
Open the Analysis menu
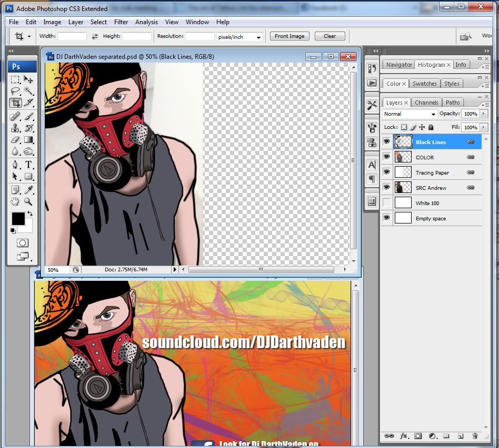[x=146, y=22]
